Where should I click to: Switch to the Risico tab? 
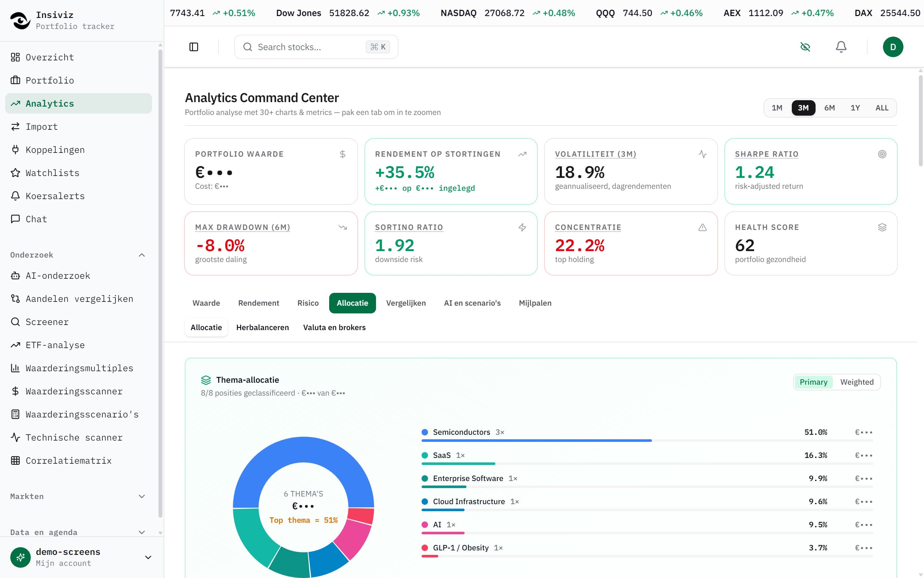point(308,303)
